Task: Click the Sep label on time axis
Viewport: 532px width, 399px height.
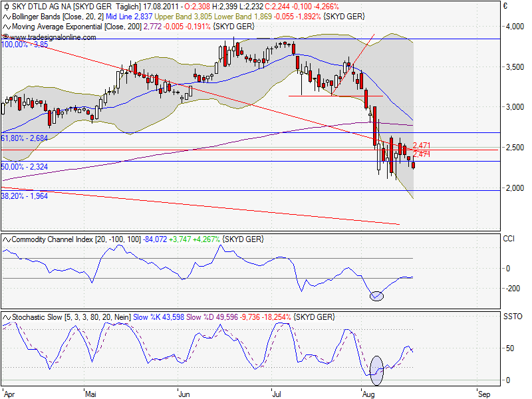Action: pyautogui.click(x=484, y=394)
